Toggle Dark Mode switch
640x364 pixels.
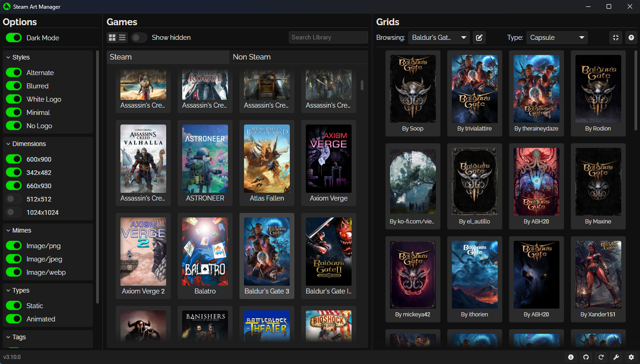(14, 38)
